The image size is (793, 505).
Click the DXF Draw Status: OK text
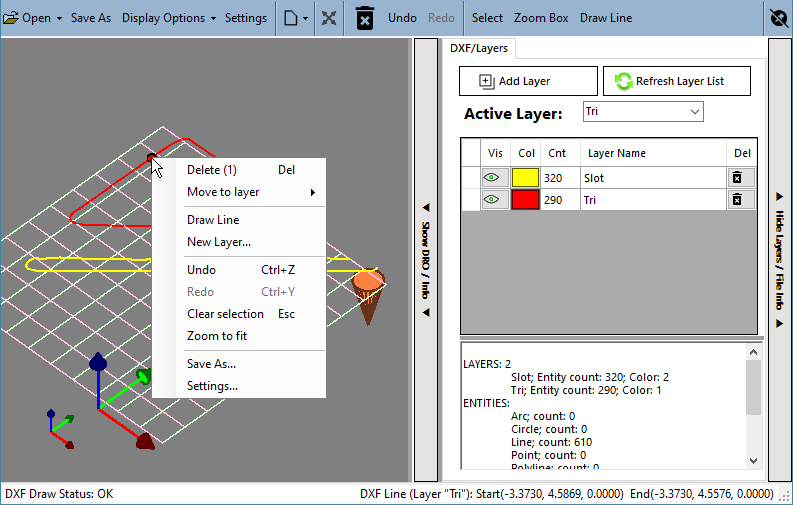click(x=59, y=494)
